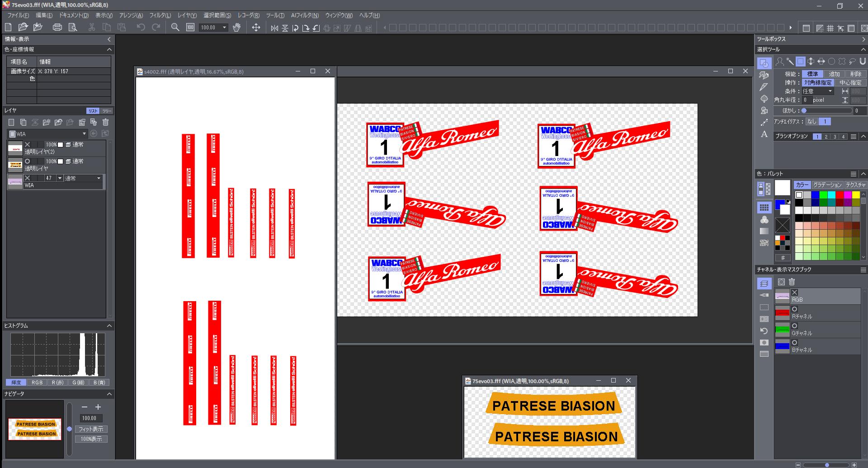
Task: Click the hand pan tool icon
Action: point(236,28)
